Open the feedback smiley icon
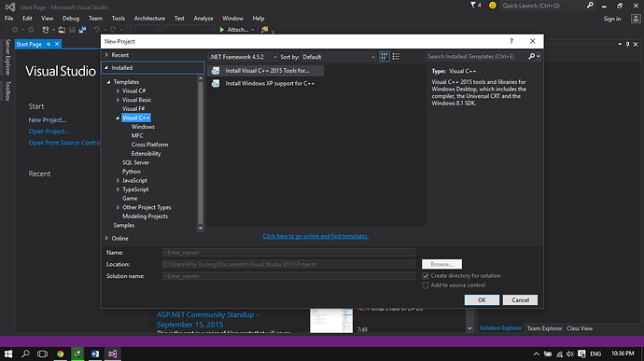The width and height of the screenshot is (644, 361). click(x=493, y=6)
